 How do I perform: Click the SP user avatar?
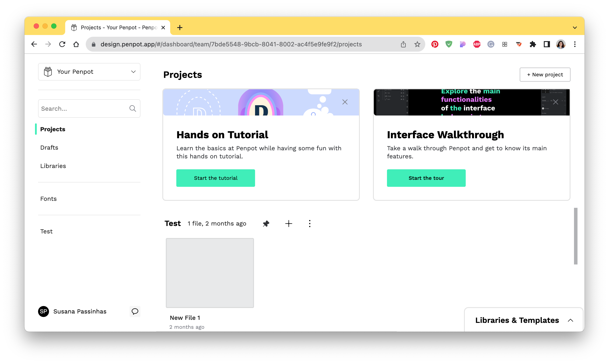43,311
